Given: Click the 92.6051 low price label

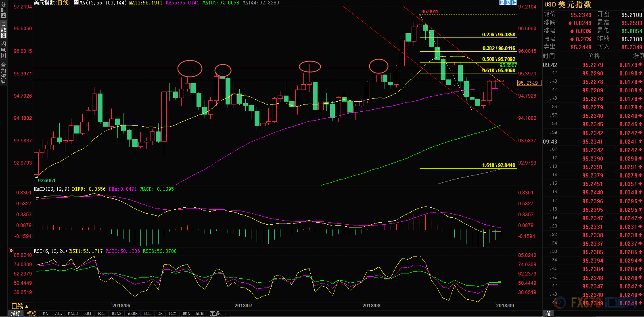Looking at the screenshot, I should coord(47,181).
